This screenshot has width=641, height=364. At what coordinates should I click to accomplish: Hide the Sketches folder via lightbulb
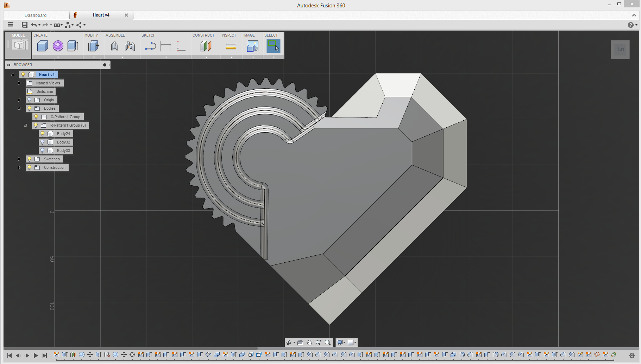click(30, 159)
